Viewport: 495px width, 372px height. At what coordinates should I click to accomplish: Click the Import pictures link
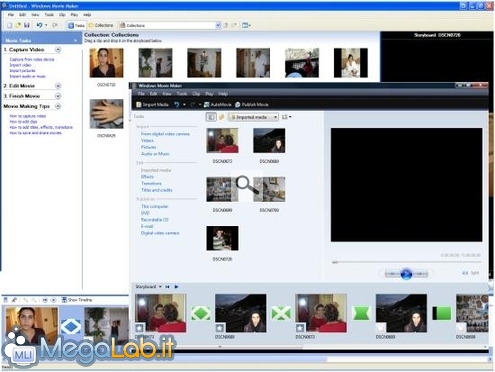click(x=22, y=71)
